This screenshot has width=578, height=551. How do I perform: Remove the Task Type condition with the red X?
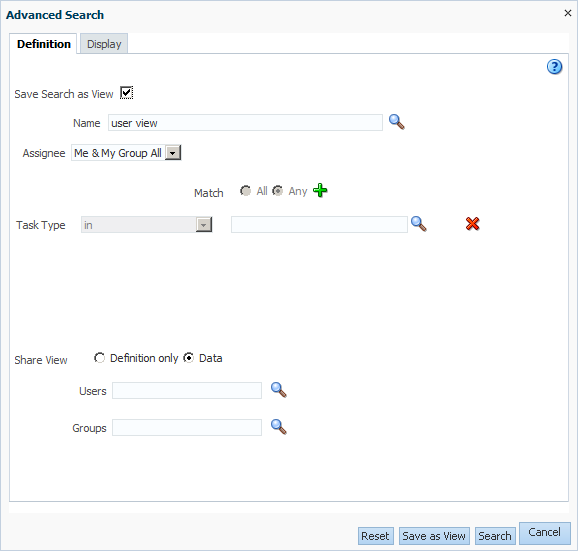(x=472, y=224)
